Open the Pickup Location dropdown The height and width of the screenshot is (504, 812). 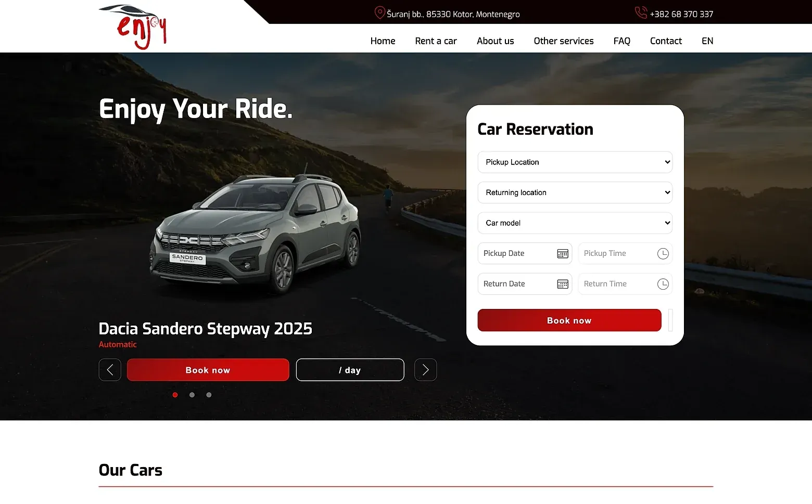coord(575,162)
